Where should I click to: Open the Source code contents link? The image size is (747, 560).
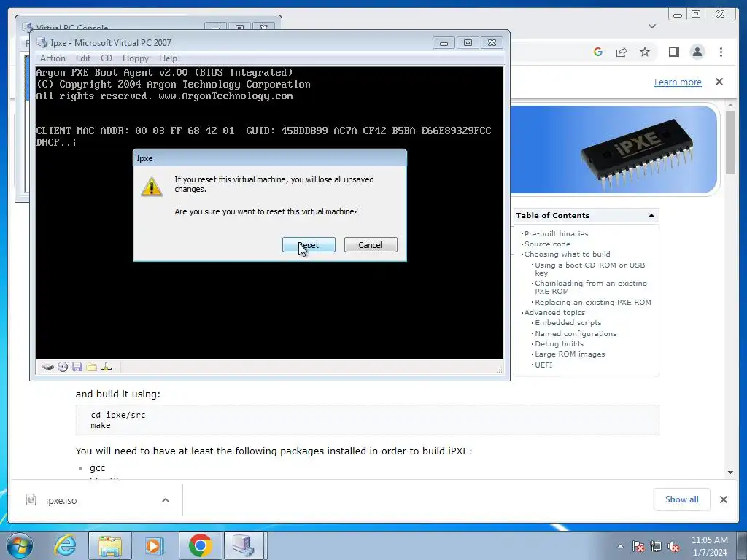[x=547, y=244]
